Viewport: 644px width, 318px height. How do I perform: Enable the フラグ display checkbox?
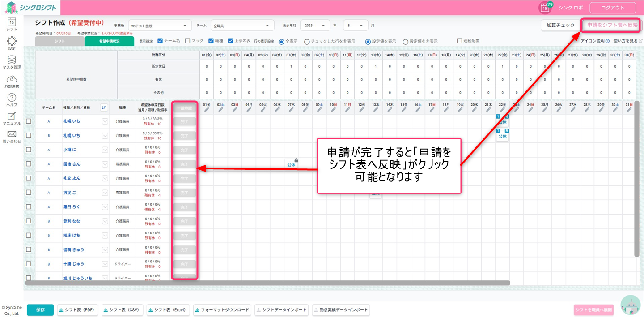(187, 41)
